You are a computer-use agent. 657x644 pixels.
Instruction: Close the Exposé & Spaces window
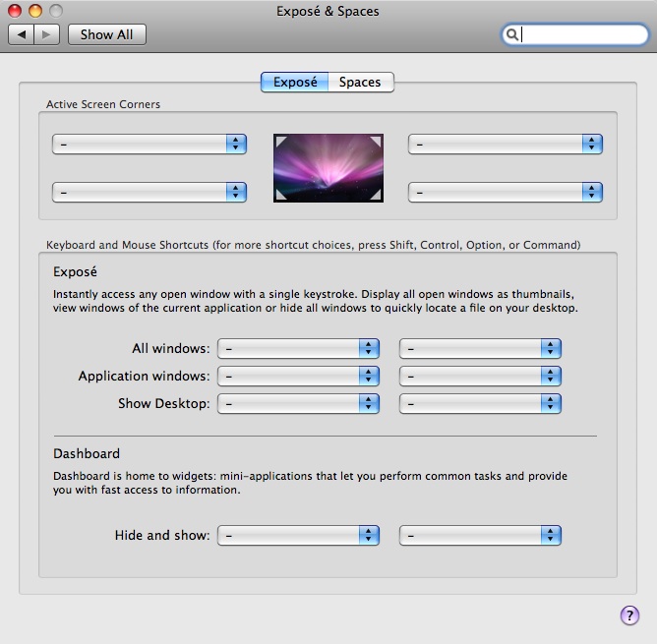tap(15, 11)
